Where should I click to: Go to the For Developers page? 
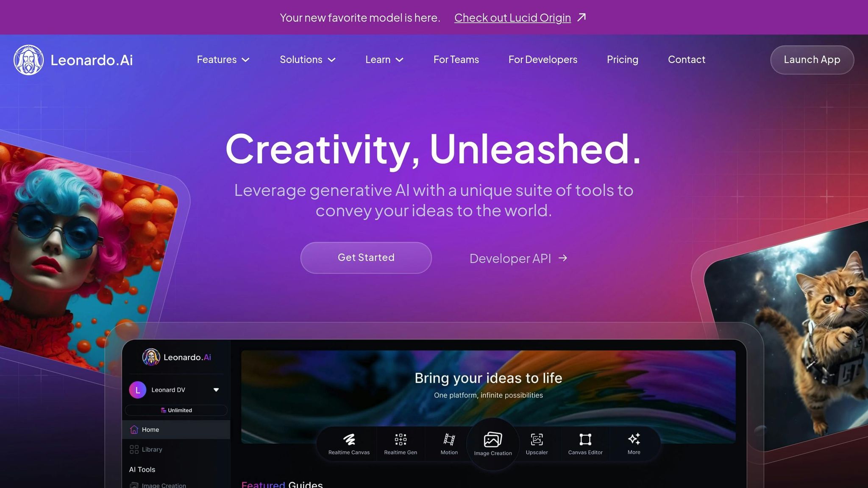[x=542, y=60]
